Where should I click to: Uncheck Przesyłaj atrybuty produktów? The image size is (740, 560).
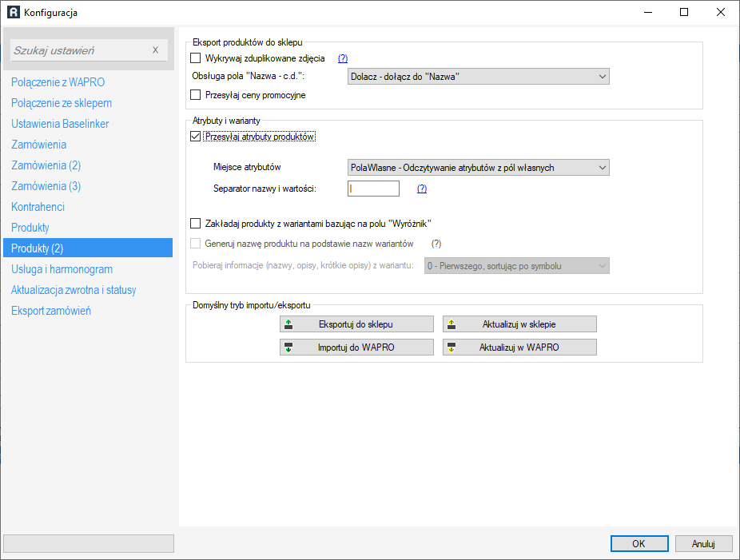[x=195, y=137]
